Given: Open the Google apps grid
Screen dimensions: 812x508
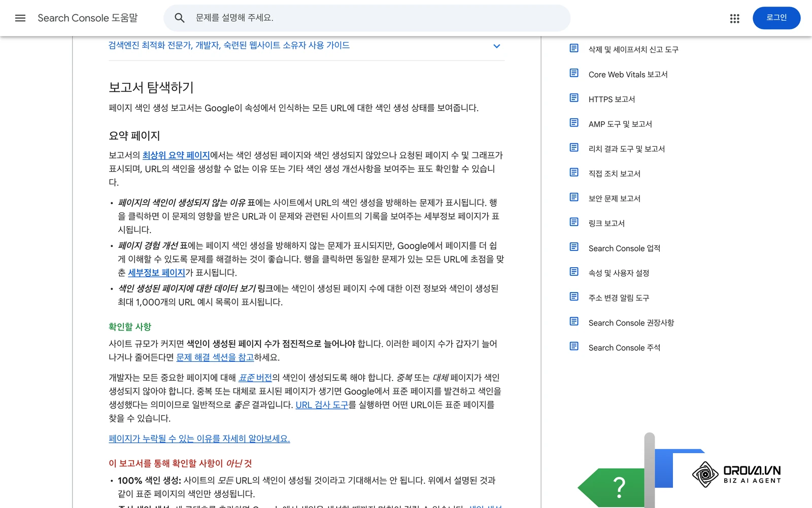Looking at the screenshot, I should pos(734,18).
